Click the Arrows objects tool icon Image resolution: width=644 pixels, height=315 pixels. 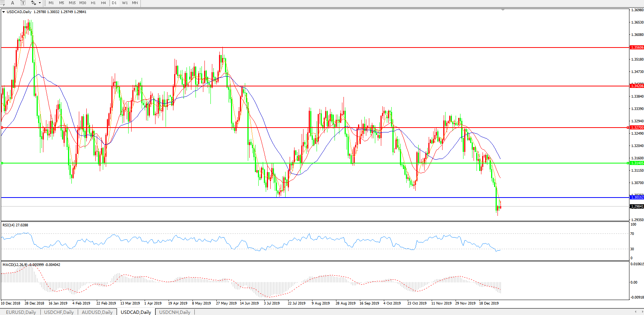click(33, 3)
